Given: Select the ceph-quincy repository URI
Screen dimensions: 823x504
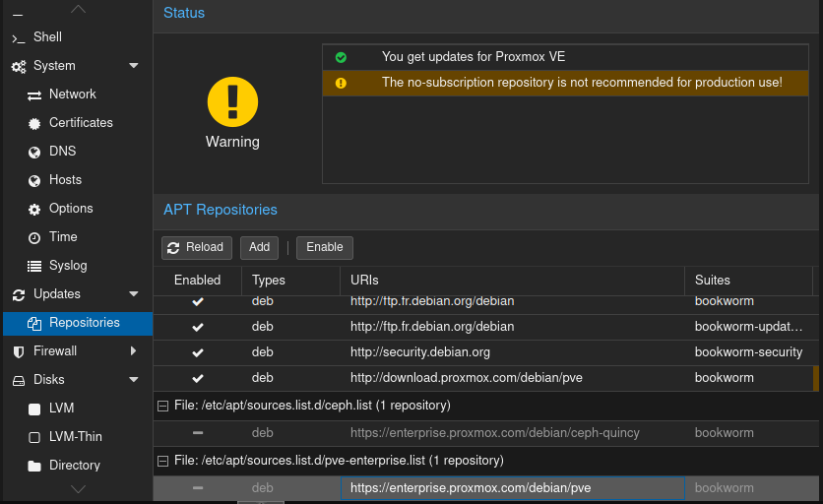Looking at the screenshot, I should (x=512, y=433).
